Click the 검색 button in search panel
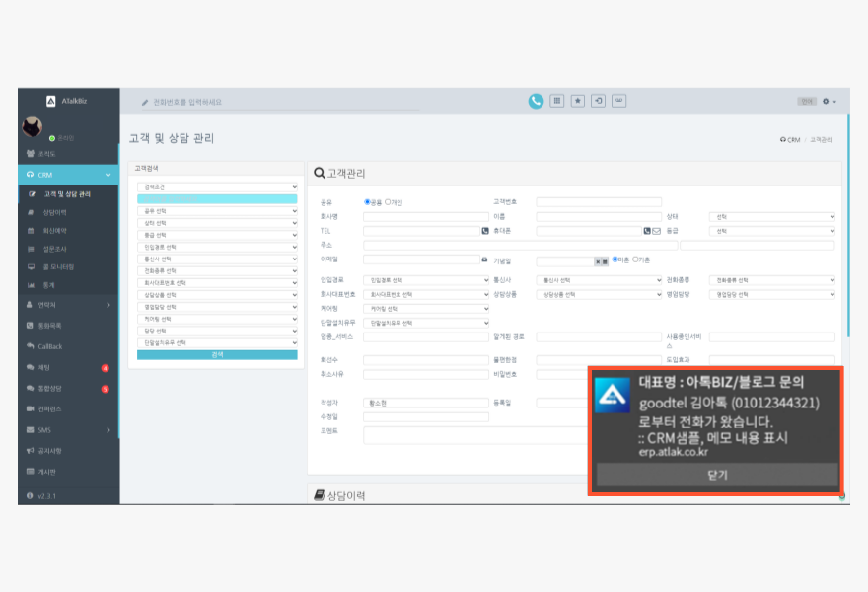 pos(217,355)
